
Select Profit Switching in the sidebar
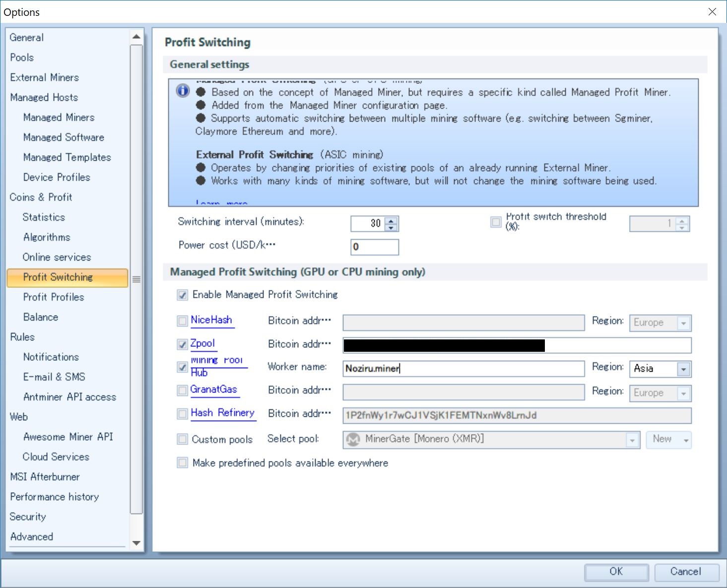[x=67, y=277]
